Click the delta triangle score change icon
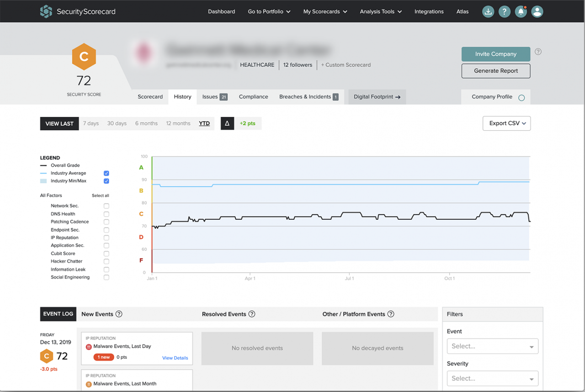This screenshot has height=392, width=585. coord(227,123)
